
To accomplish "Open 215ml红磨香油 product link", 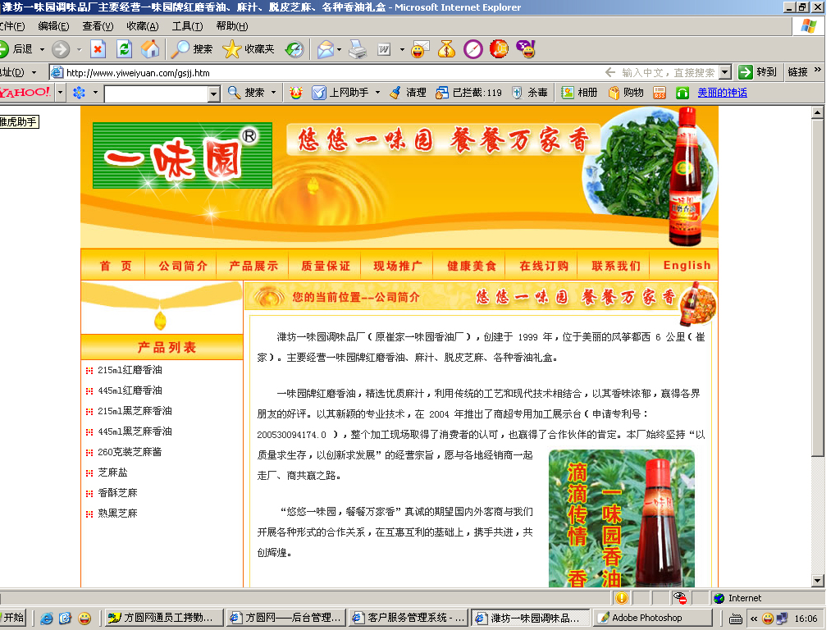I will point(130,370).
